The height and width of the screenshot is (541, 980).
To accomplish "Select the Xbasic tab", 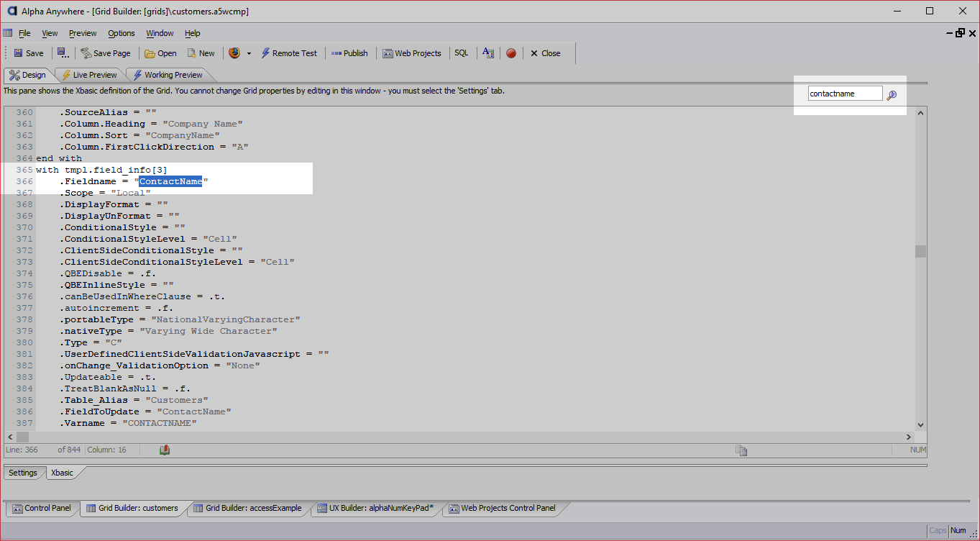I will click(x=62, y=473).
